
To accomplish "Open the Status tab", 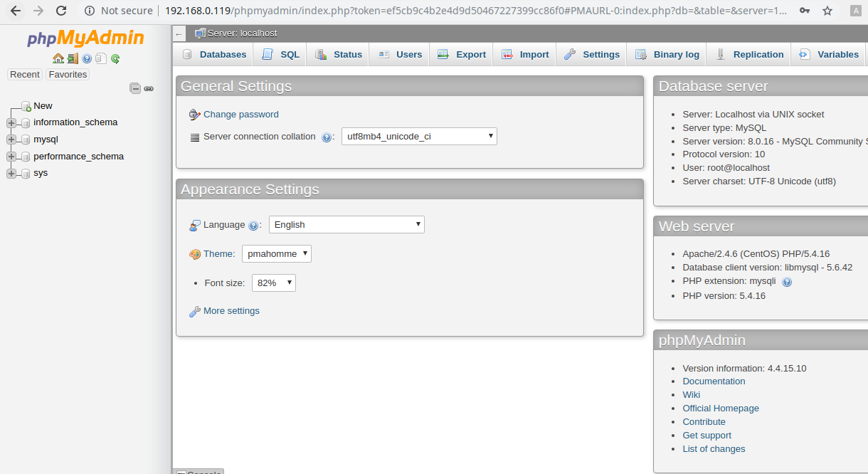I will 339,55.
